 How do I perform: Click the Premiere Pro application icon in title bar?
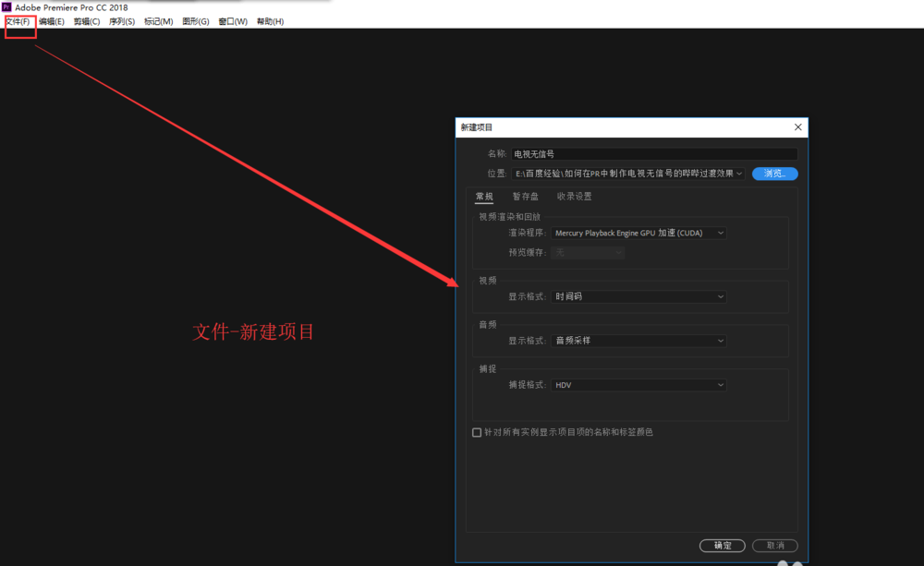point(6,6)
